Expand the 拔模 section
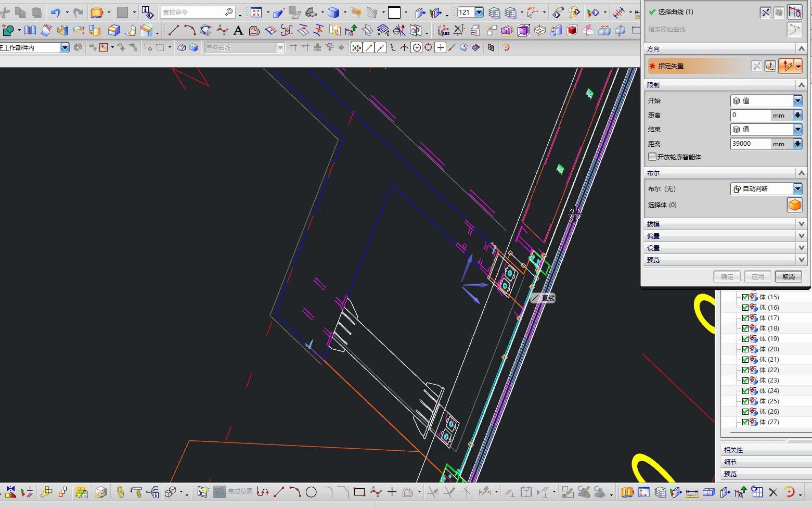 [x=801, y=224]
